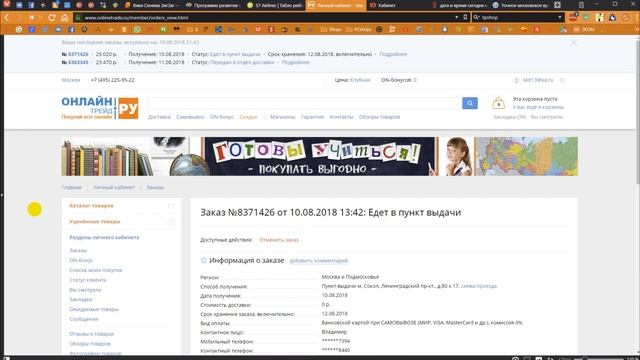This screenshot has height=360, width=640.
Task: Click the Клубная price type link
Action: 360,80
